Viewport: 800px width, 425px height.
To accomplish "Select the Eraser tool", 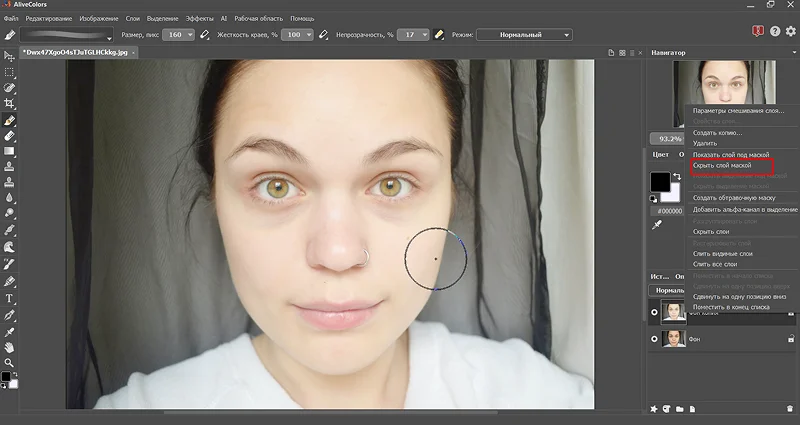I will pos(9,136).
